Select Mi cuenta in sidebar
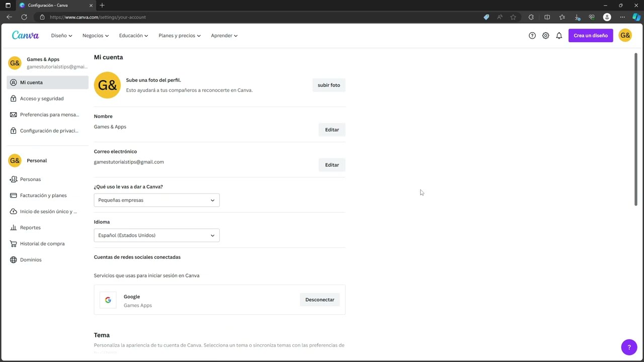The width and height of the screenshot is (644, 362). click(x=48, y=82)
